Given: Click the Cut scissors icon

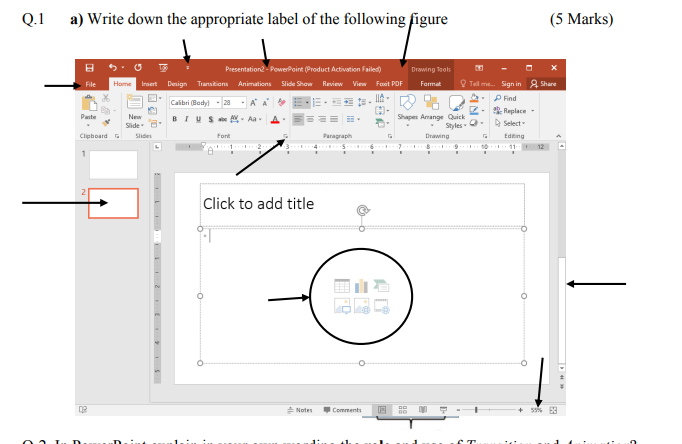Looking at the screenshot, I should 106,98.
